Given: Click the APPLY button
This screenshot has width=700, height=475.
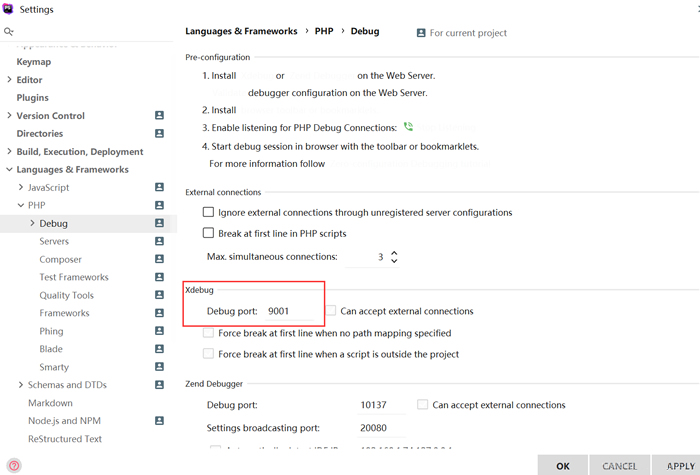Looking at the screenshot, I should (680, 466).
